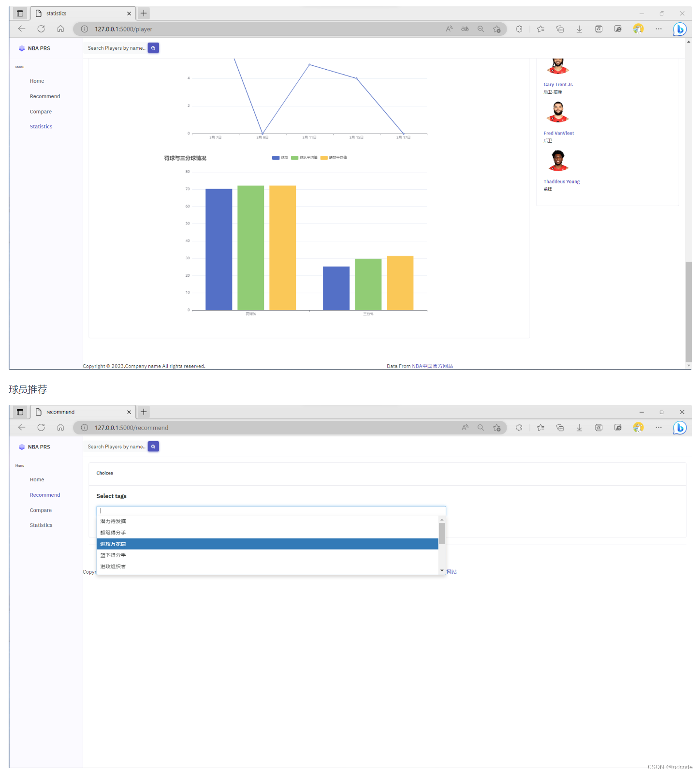Click the blue search button on the recommend page

tap(153, 447)
